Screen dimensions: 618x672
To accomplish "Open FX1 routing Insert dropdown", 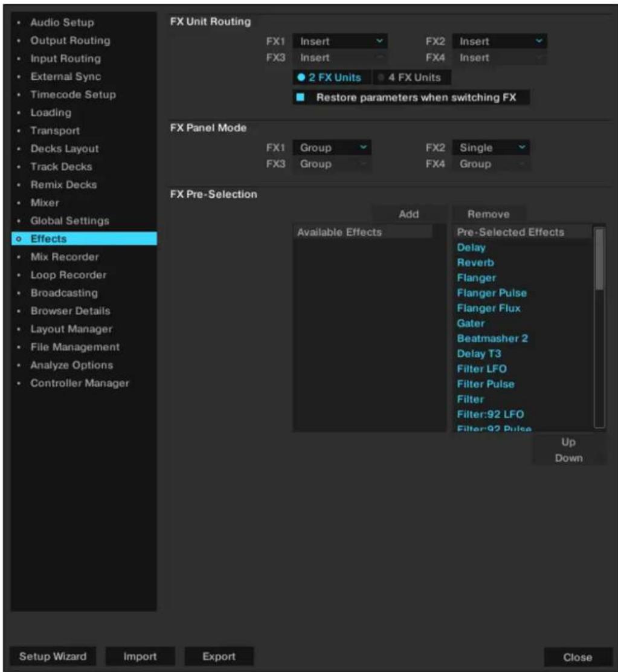I will [x=340, y=42].
